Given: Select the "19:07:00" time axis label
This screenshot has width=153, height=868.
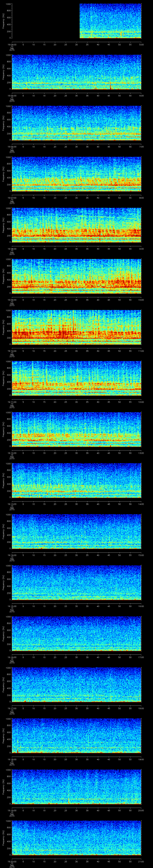Looking at the screenshot, I should click(x=12, y=197).
